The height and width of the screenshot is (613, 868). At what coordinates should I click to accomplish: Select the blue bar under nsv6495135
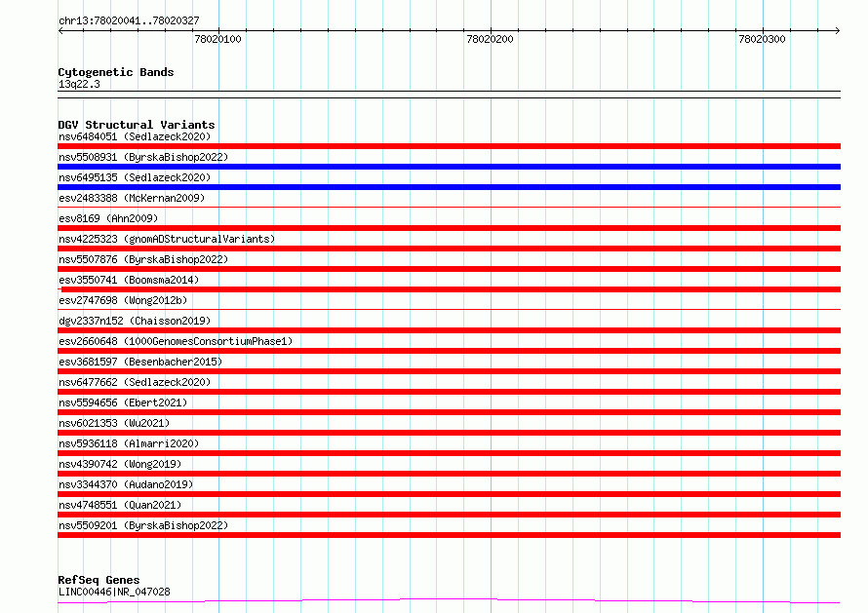(x=449, y=187)
